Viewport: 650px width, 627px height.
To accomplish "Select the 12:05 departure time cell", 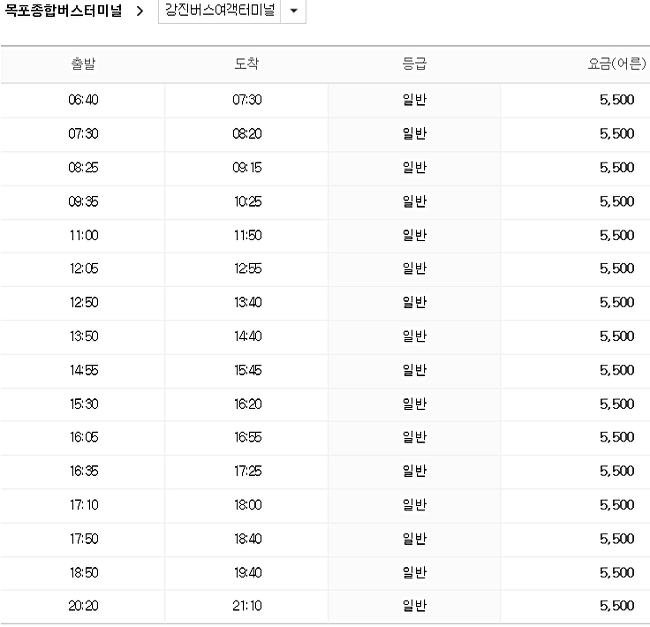I will (x=84, y=269).
